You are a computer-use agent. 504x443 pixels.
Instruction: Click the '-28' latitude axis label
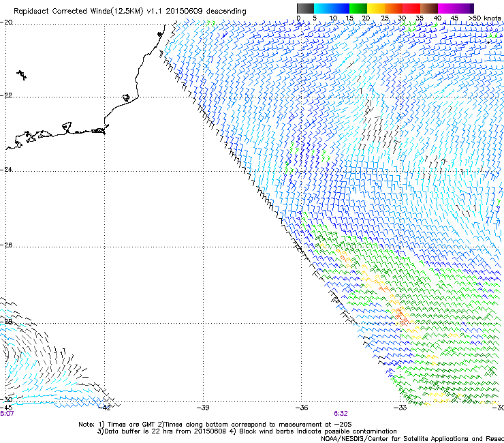(6, 322)
